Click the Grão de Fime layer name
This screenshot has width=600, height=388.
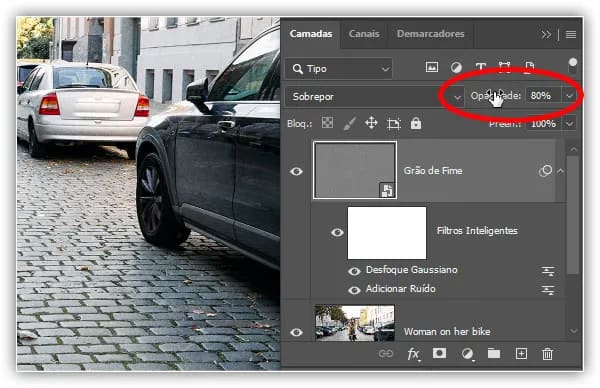coord(433,171)
